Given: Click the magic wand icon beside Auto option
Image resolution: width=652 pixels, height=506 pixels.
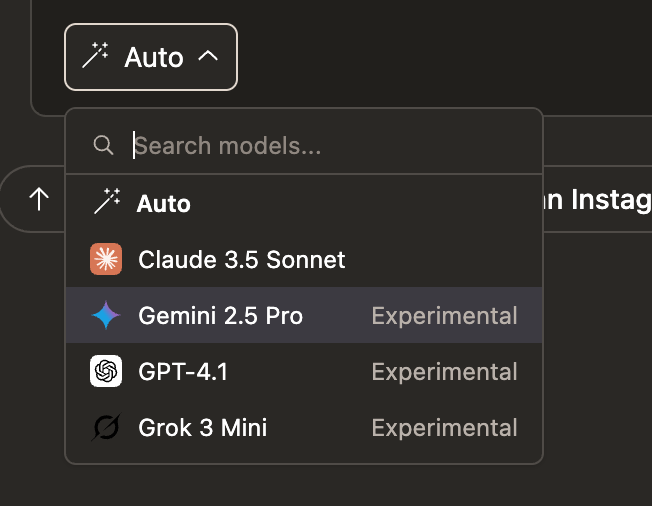Looking at the screenshot, I should pos(106,203).
